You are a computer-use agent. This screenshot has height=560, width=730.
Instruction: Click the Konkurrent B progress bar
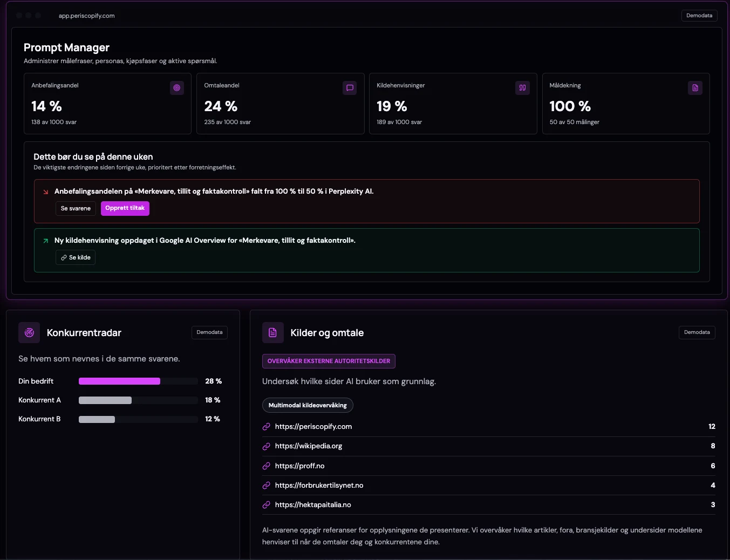[138, 419]
